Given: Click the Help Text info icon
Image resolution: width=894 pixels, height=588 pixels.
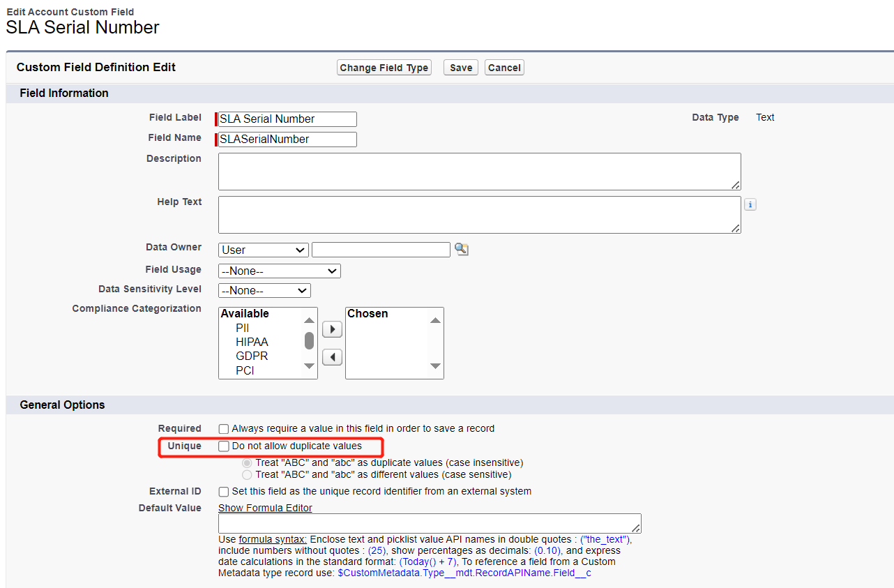Looking at the screenshot, I should 751,204.
